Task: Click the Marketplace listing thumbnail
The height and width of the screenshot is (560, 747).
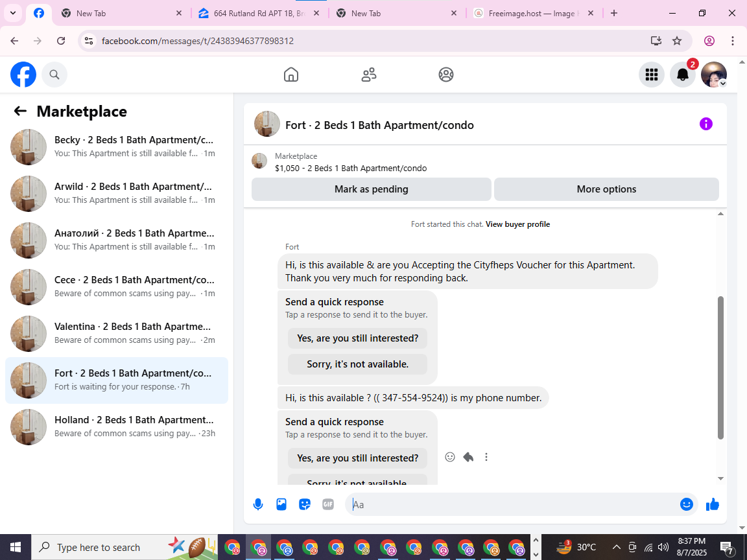Action: pos(259,161)
